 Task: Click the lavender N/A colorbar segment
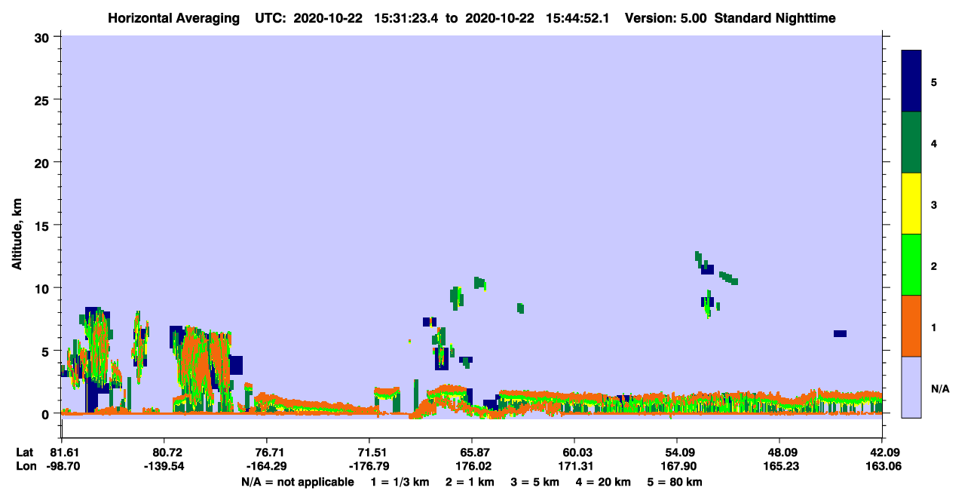pyautogui.click(x=911, y=387)
